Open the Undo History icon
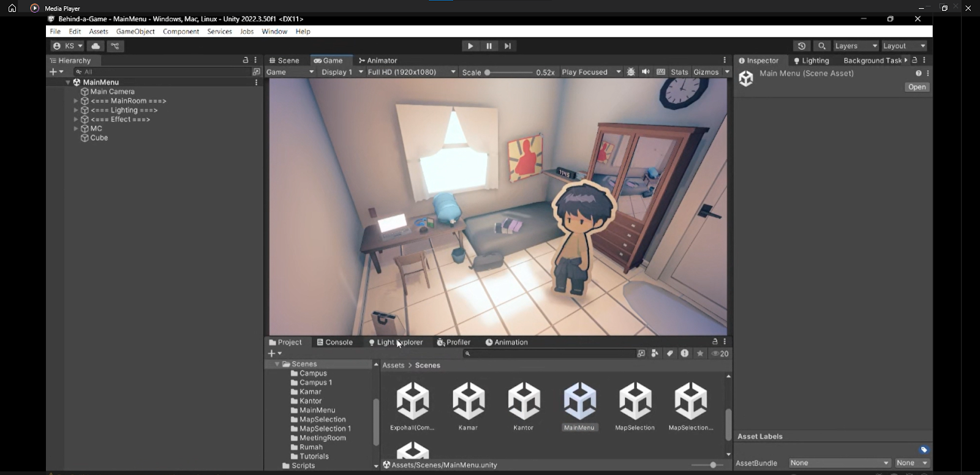 tap(801, 46)
